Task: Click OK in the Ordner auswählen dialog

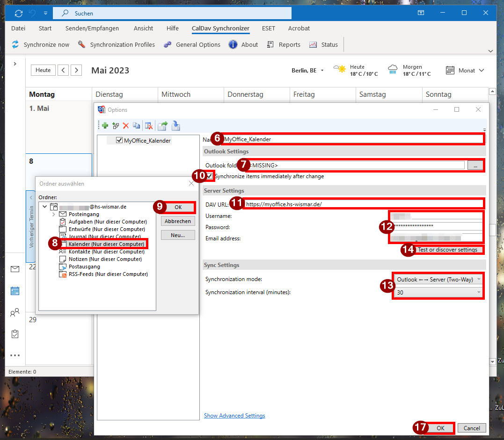Action: click(178, 207)
